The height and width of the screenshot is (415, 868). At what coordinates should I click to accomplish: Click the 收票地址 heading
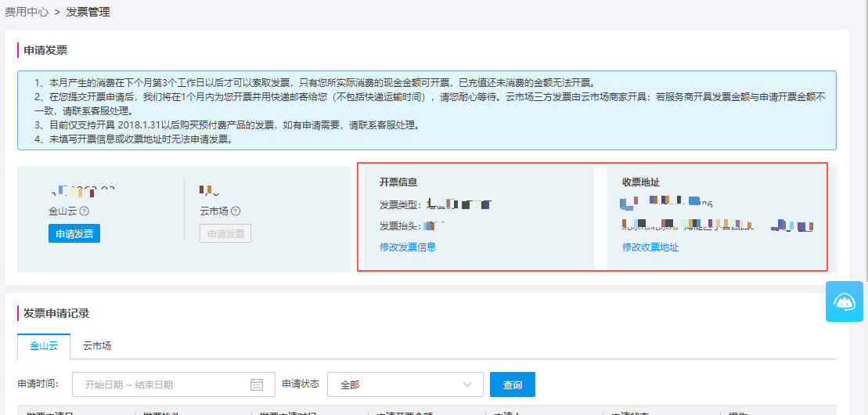[640, 182]
